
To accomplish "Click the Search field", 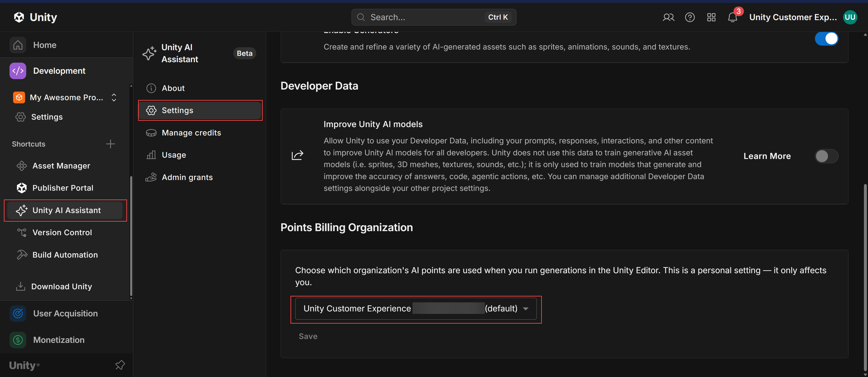I will (x=434, y=17).
